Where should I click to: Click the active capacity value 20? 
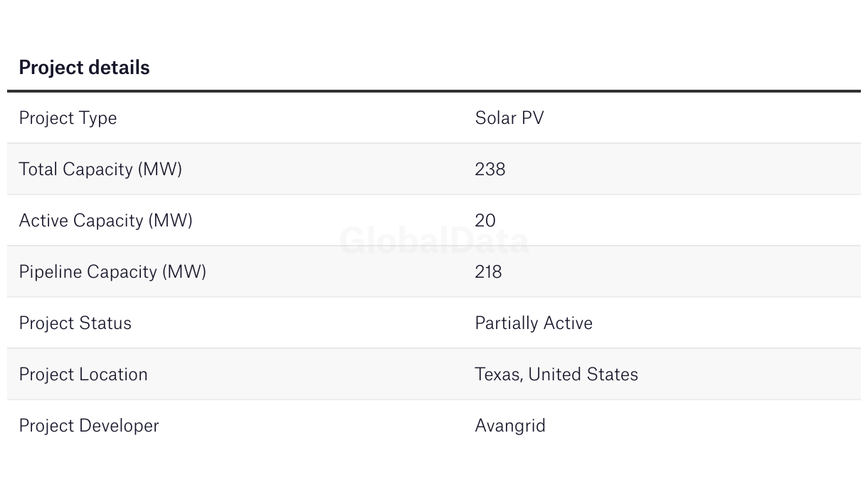click(x=485, y=220)
